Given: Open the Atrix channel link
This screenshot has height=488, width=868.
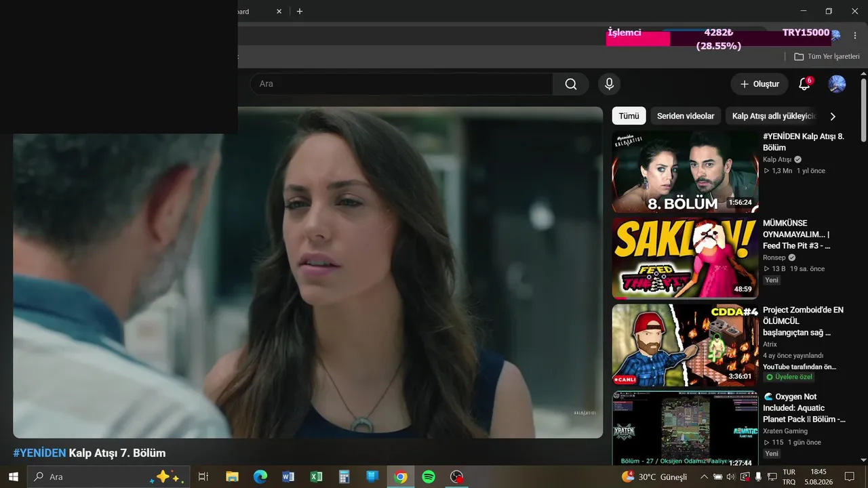Looking at the screenshot, I should tap(770, 344).
